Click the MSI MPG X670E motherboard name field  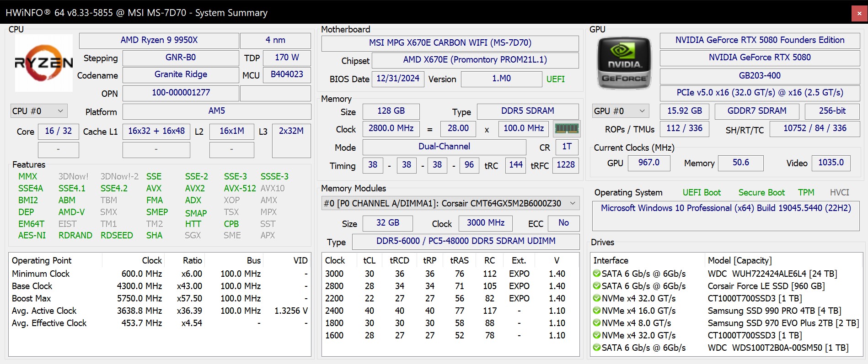click(x=450, y=43)
